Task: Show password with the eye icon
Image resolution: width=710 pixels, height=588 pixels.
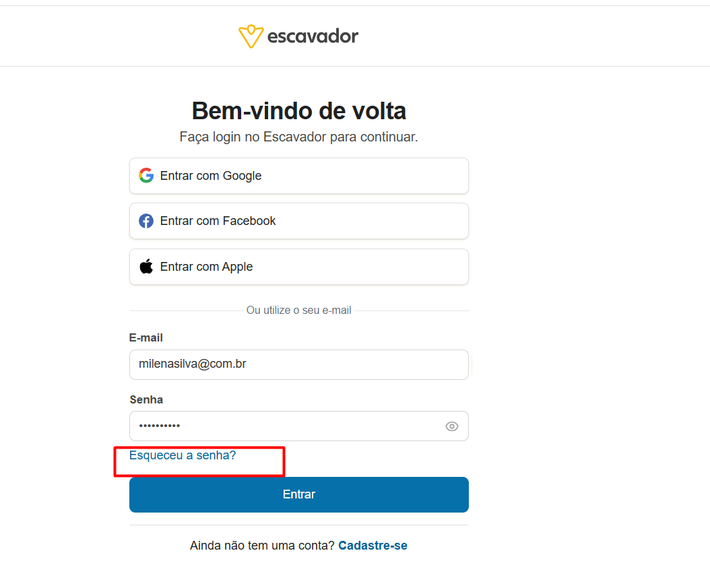Action: coord(452,426)
